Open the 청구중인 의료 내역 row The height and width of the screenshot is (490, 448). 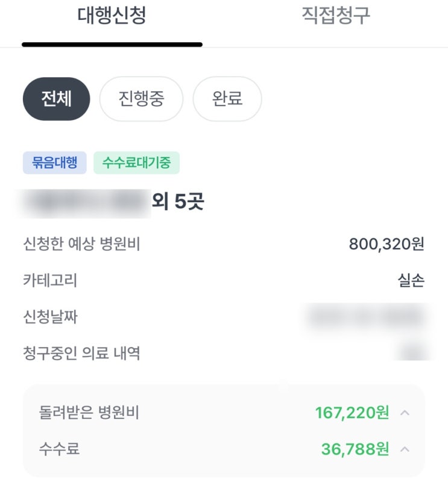[81, 353]
